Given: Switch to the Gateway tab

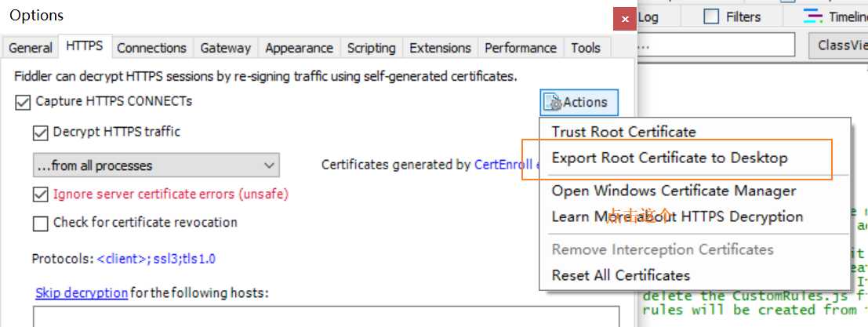Looking at the screenshot, I should [x=225, y=48].
